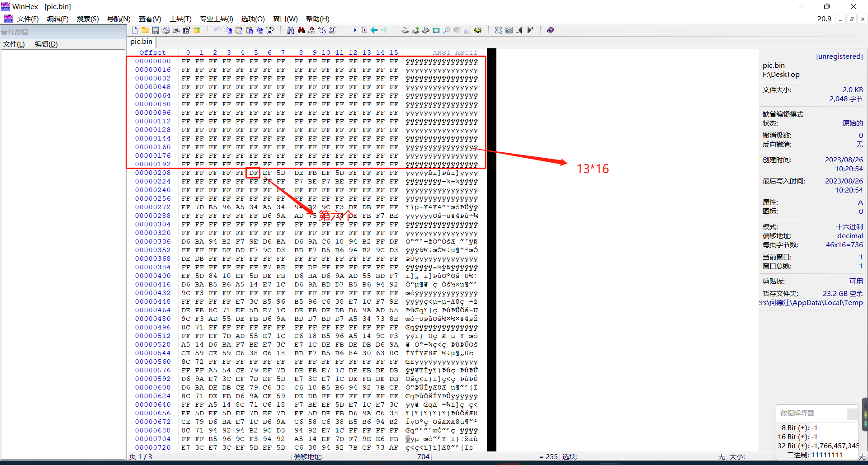Click the Go To Offset arrow icon
868x465 pixels.
(353, 30)
